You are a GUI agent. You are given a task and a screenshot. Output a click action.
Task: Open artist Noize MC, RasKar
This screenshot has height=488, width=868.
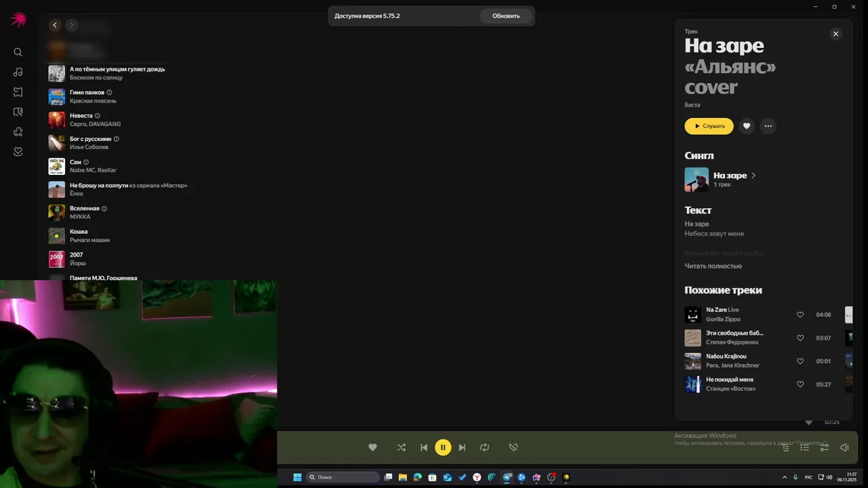[93, 170]
